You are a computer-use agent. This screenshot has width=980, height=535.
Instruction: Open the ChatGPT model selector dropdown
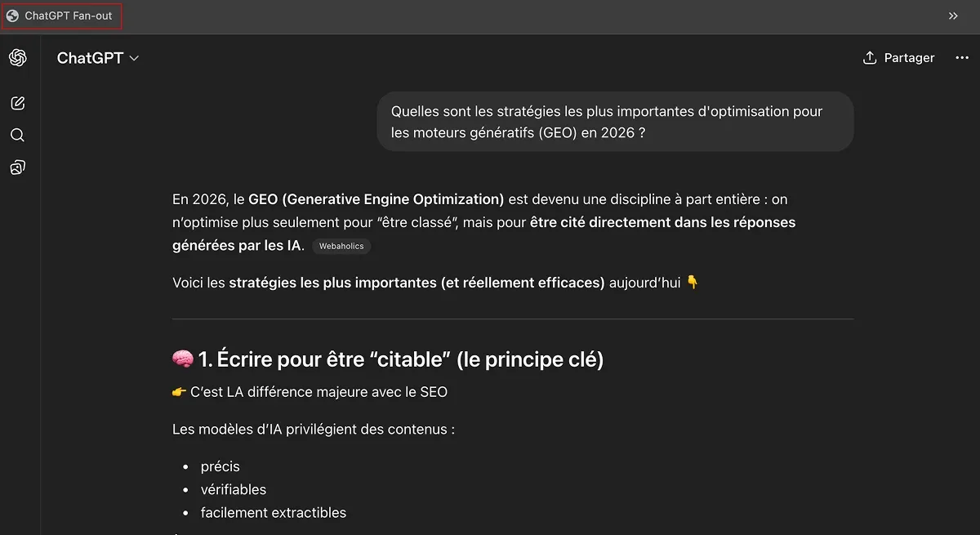(98, 57)
